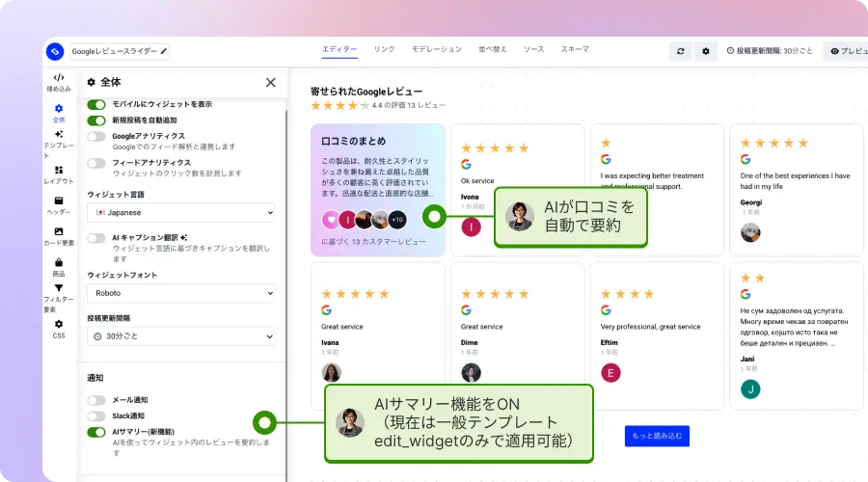Select the 全体 general settings sidebar icon

[x=59, y=113]
